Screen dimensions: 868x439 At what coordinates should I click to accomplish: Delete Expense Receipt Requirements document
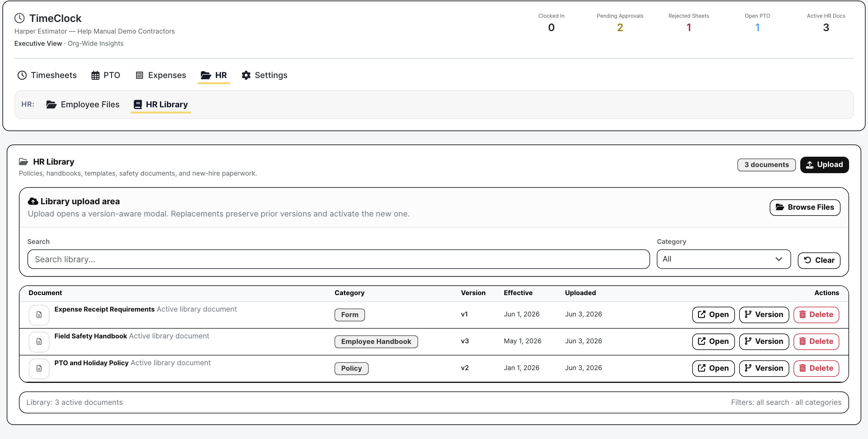pyautogui.click(x=816, y=314)
